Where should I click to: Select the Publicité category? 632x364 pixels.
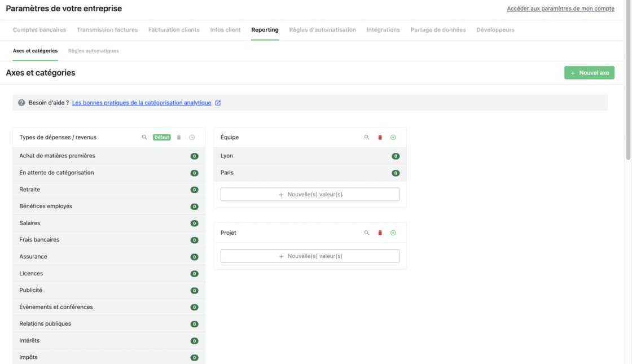pyautogui.click(x=109, y=290)
